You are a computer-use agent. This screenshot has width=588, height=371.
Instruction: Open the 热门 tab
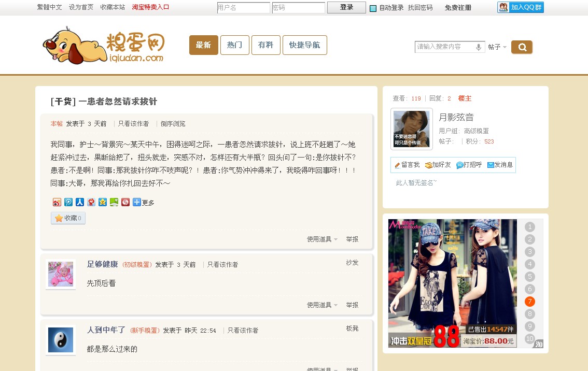pos(235,45)
